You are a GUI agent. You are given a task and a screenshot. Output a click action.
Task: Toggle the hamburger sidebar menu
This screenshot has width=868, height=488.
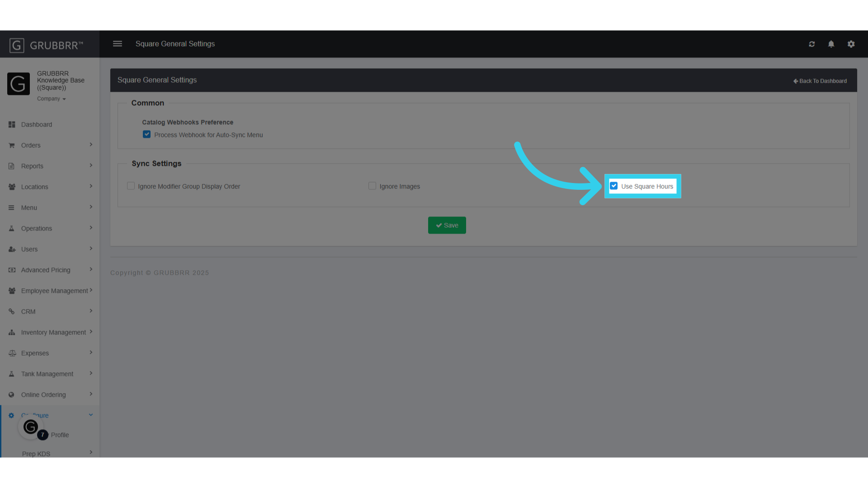click(118, 44)
